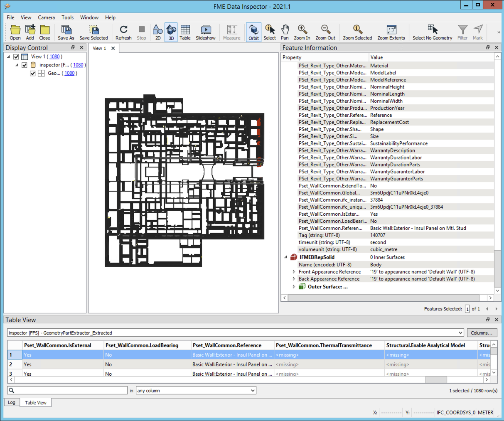This screenshot has width=504, height=421.
Task: Open the 1080 feature count link
Action: 54,56
